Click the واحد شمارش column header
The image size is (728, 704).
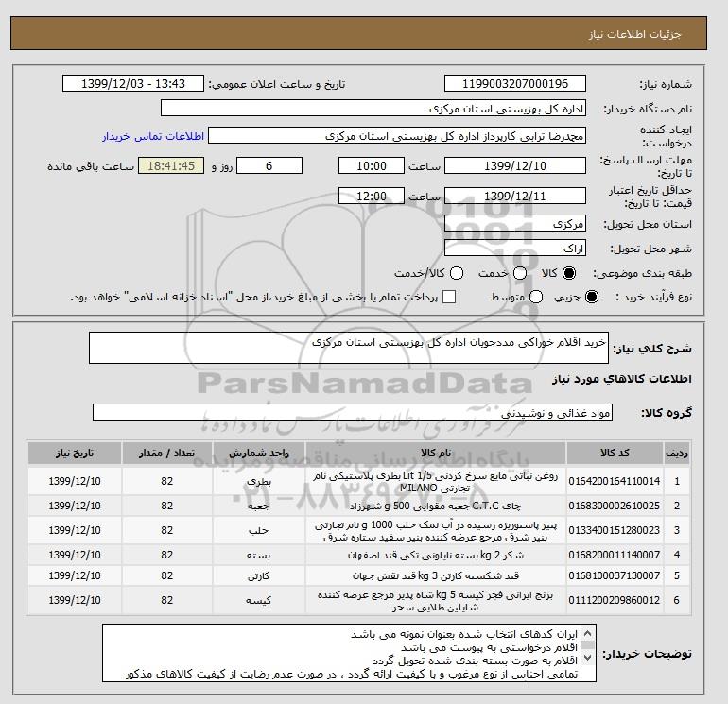[x=259, y=453]
